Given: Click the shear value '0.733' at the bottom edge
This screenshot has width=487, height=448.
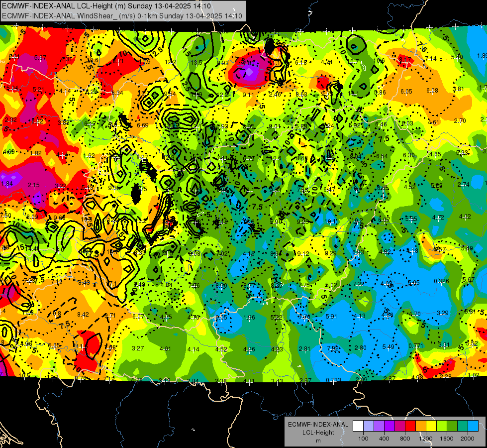Looking at the screenshot, I should tap(334, 380).
